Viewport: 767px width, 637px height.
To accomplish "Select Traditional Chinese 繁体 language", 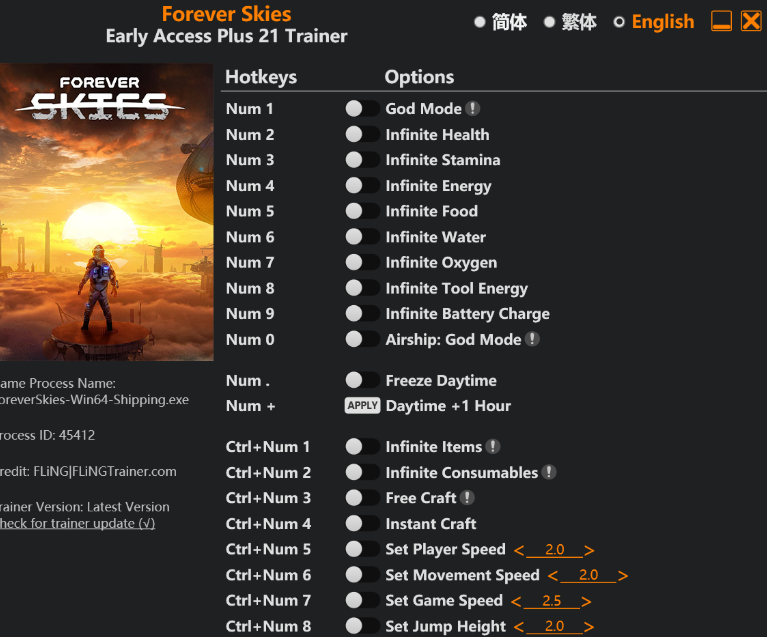I will point(570,22).
